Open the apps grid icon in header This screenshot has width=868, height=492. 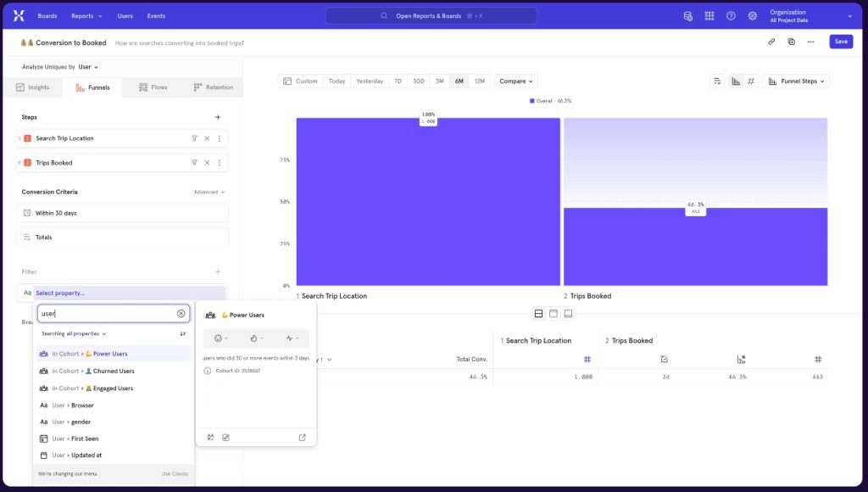pyautogui.click(x=709, y=16)
